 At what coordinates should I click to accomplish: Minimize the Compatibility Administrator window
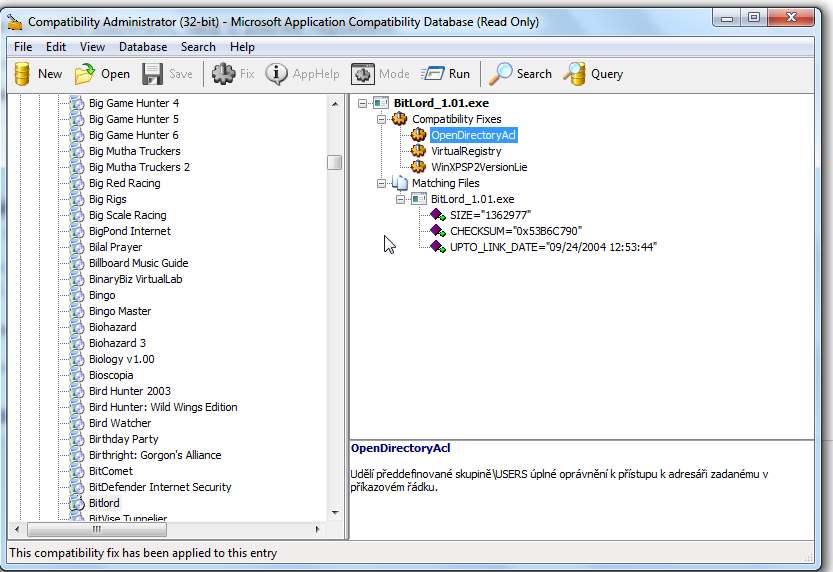(x=727, y=18)
